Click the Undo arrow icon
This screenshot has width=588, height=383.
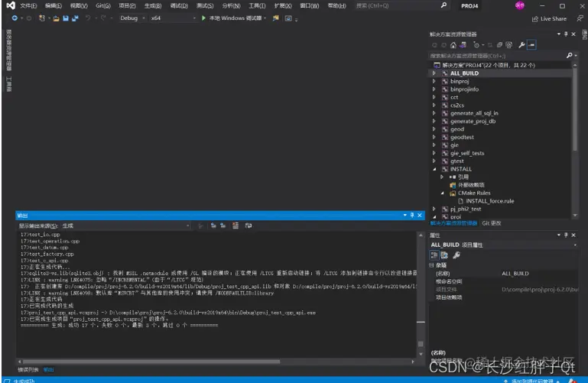pyautogui.click(x=87, y=18)
